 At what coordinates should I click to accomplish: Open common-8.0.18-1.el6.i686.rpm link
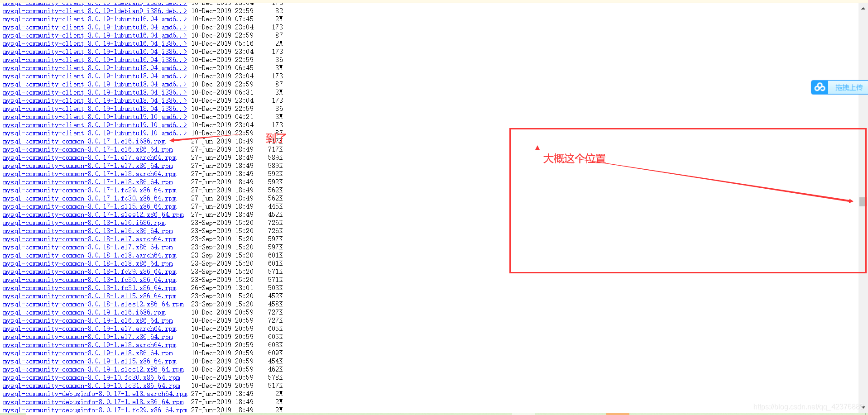[x=84, y=223]
